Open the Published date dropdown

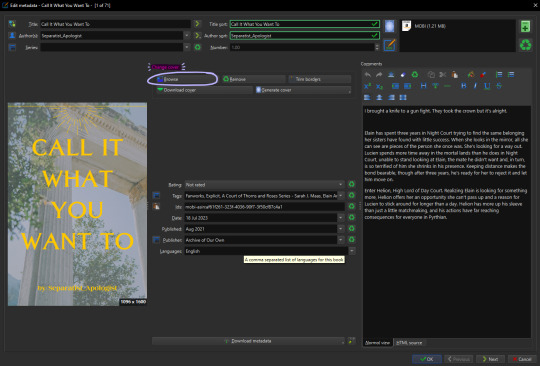[340, 229]
